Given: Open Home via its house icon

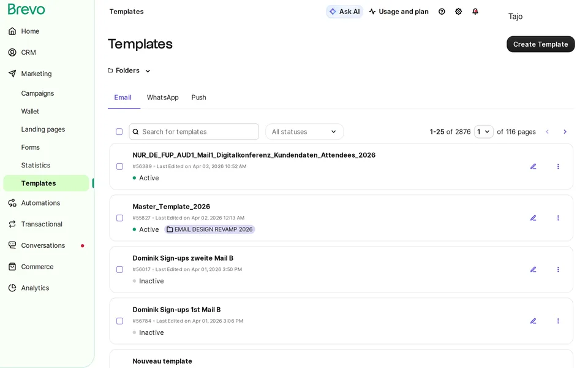Looking at the screenshot, I should (x=12, y=31).
